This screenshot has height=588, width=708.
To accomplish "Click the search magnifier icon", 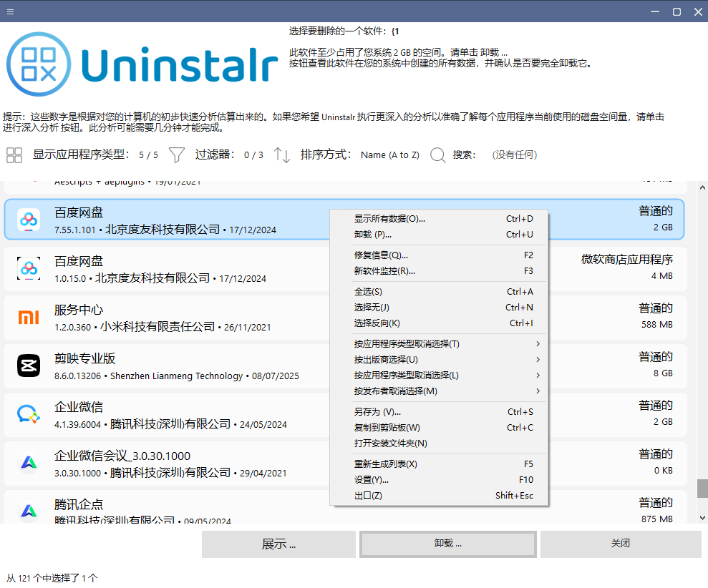I will pyautogui.click(x=438, y=155).
